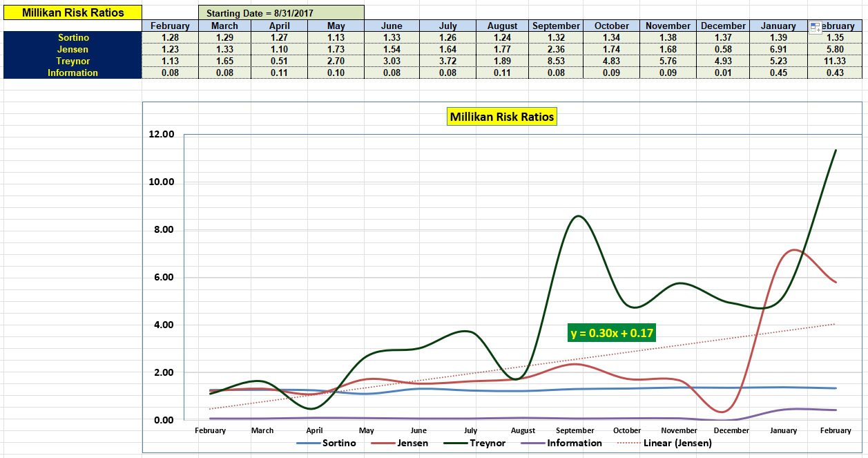Select Treynor April value 0.51

click(x=281, y=61)
